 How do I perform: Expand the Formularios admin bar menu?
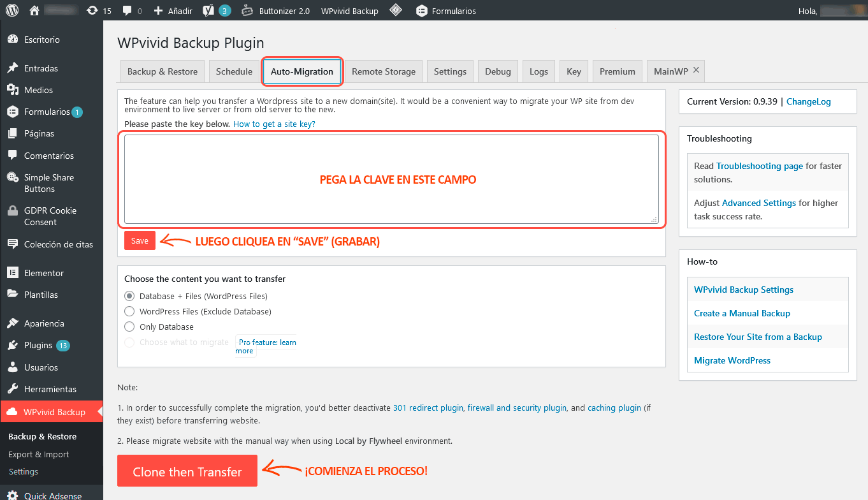click(x=446, y=11)
